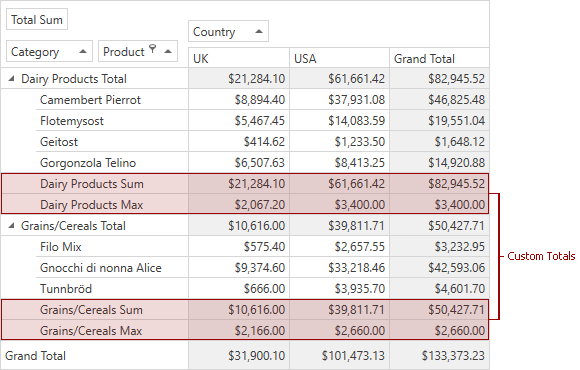
Task: Click the $31,900.10 Grand Total UK cell
Action: pos(239,356)
